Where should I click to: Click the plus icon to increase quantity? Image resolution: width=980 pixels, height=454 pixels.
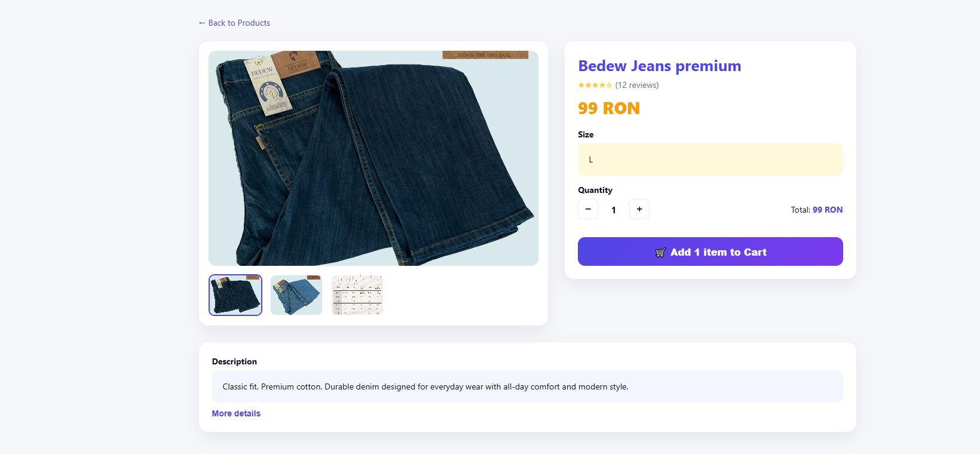[x=639, y=209]
